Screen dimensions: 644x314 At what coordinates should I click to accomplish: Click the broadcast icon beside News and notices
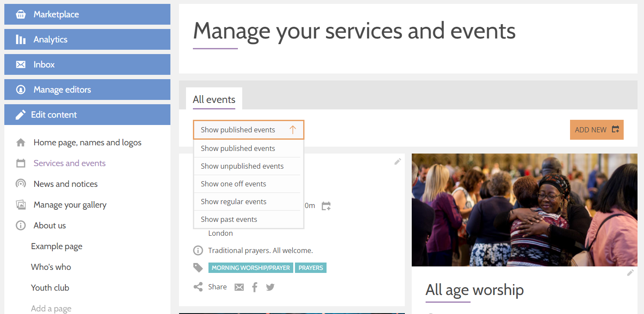click(x=21, y=184)
